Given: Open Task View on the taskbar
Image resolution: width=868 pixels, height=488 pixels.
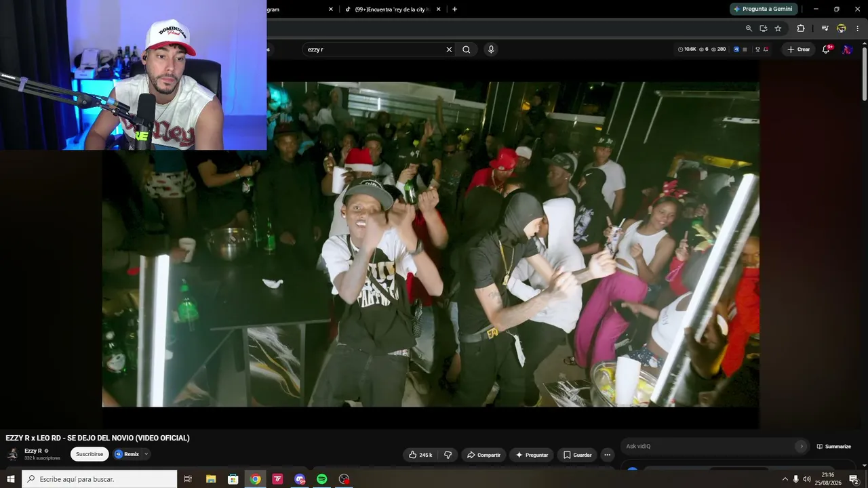Looking at the screenshot, I should pos(188,479).
